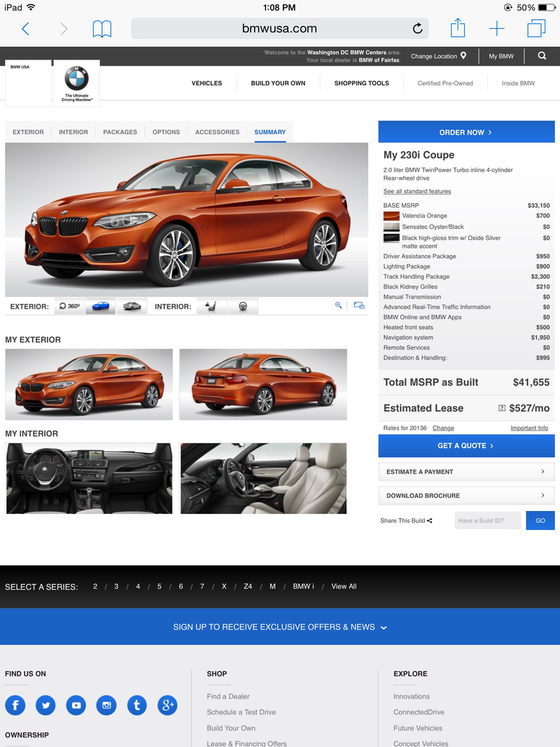Submit the build ID with Go
560x747 pixels.
[540, 520]
